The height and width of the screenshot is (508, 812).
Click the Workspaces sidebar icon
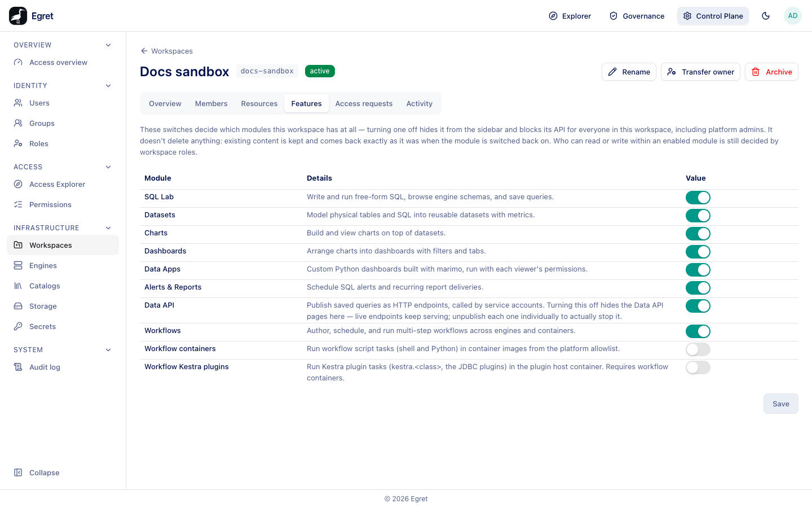[18, 246]
